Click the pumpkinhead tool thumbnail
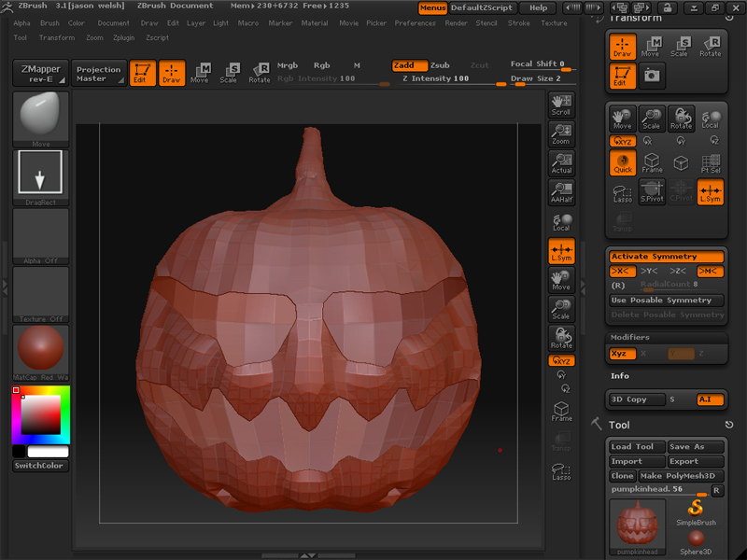Screen dimensions: 747x560 [x=637, y=526]
